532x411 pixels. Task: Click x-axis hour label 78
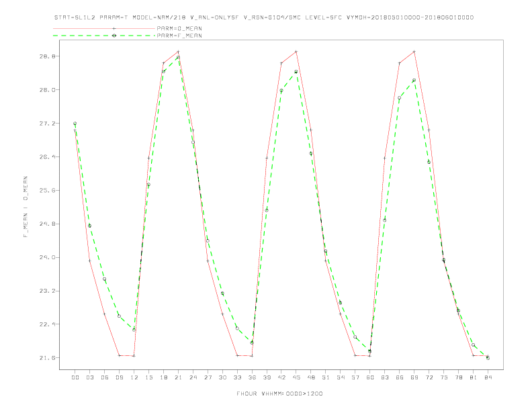click(458, 377)
